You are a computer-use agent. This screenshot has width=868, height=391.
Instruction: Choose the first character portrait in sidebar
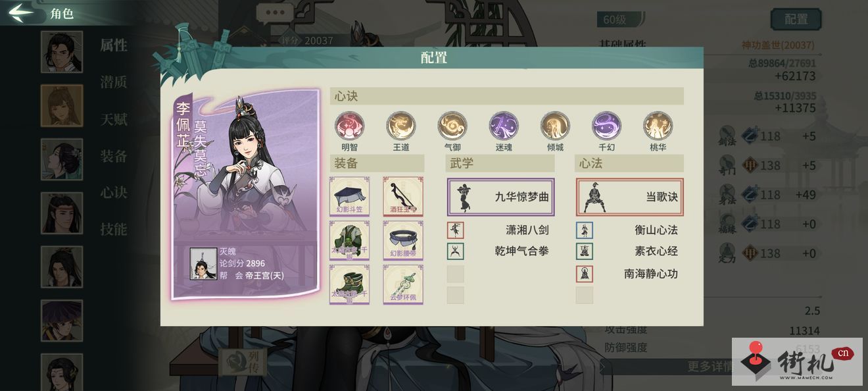62,52
